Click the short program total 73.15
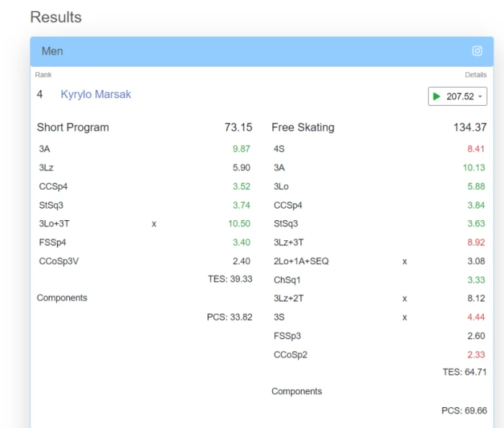The width and height of the screenshot is (504, 428). [238, 127]
